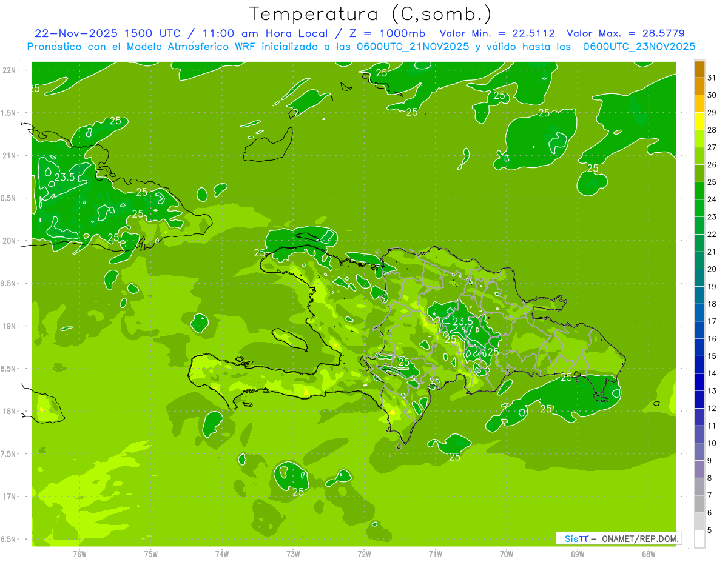Click the 75W longitude label
This screenshot has height=562, width=728.
(151, 554)
